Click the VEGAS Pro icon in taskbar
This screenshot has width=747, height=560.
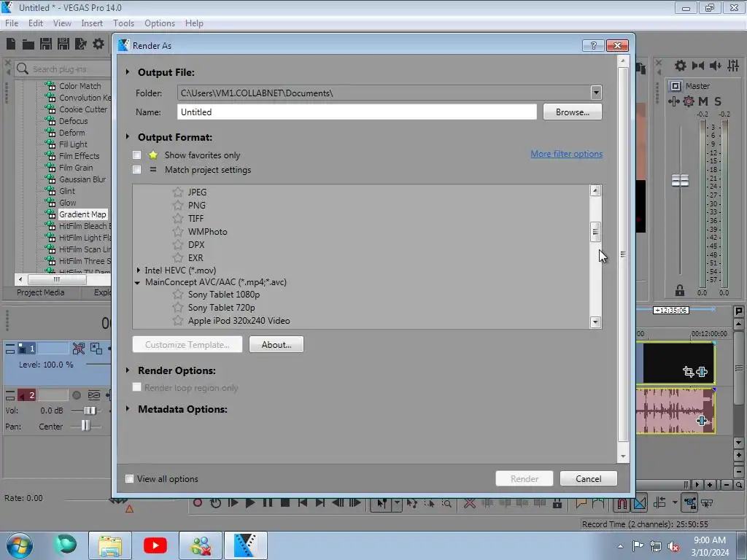pyautogui.click(x=245, y=545)
